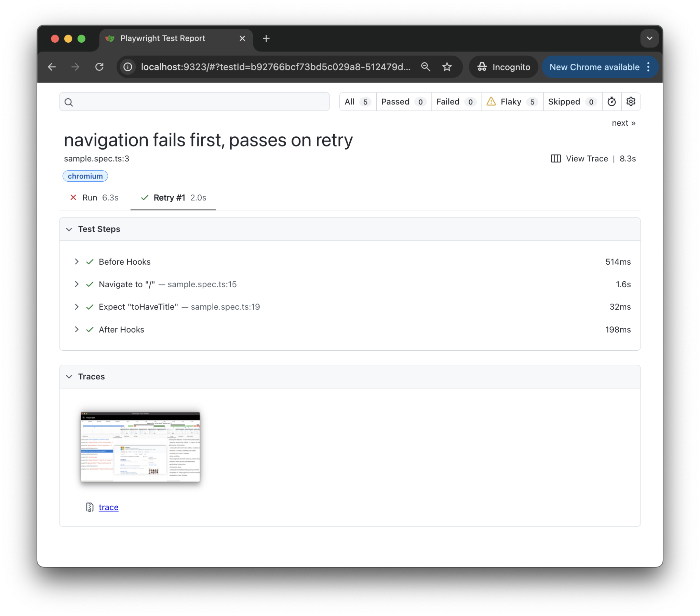
Task: Click the trace zip file icon
Action: [x=90, y=507]
